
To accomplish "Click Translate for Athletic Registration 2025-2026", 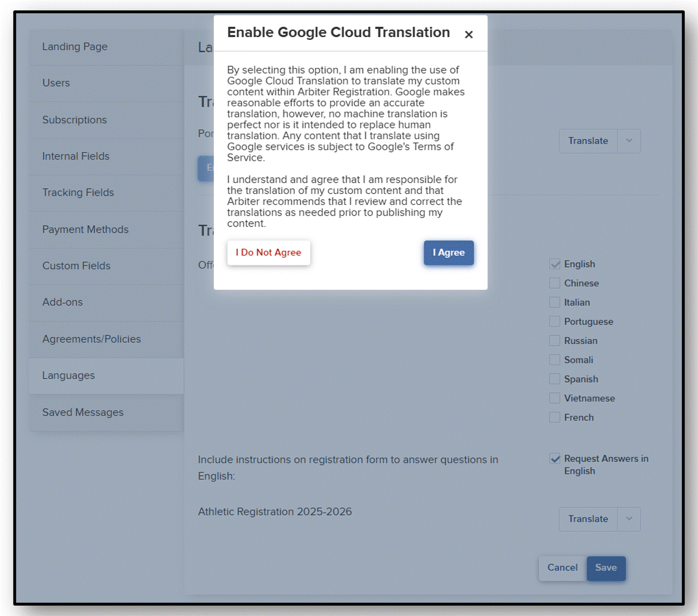I will coord(588,519).
